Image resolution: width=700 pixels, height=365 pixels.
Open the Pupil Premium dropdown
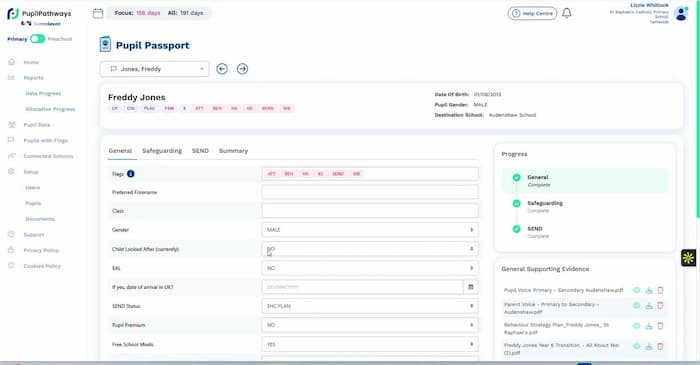pos(370,325)
